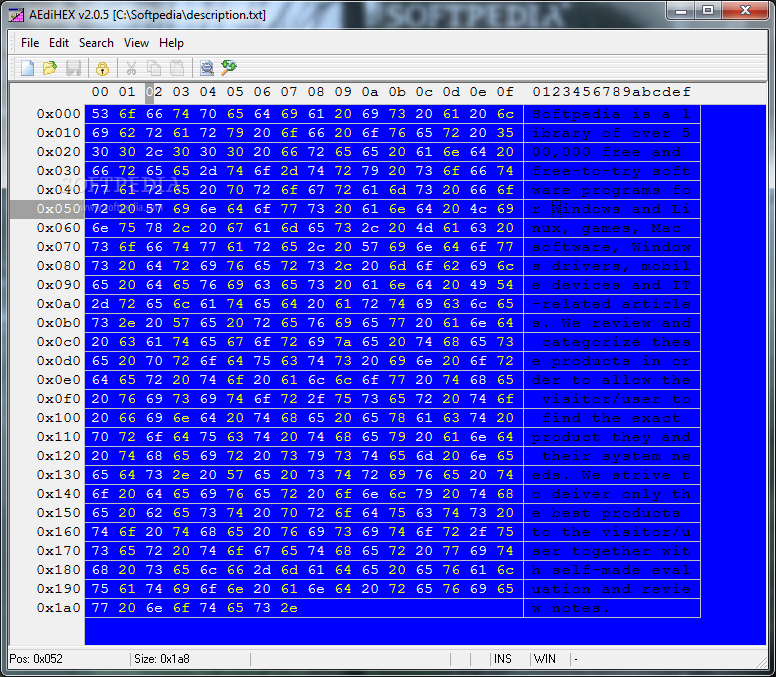Viewport: 776px width, 677px height.
Task: Open the Search menu
Action: (96, 43)
